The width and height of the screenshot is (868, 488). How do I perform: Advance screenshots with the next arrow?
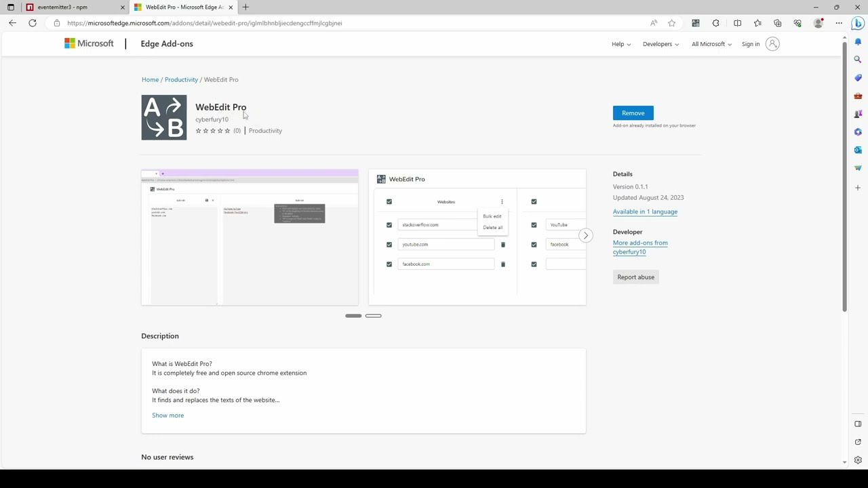click(586, 236)
